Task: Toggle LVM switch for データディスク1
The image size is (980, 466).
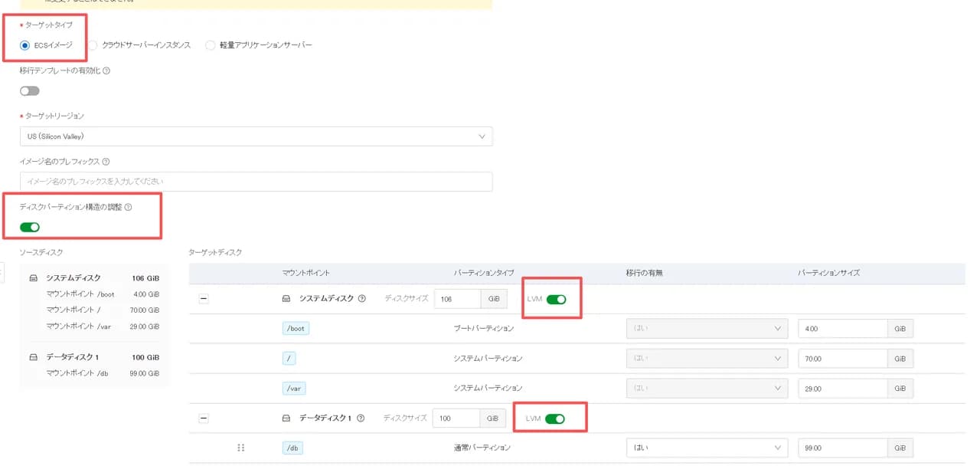Action: [555, 418]
